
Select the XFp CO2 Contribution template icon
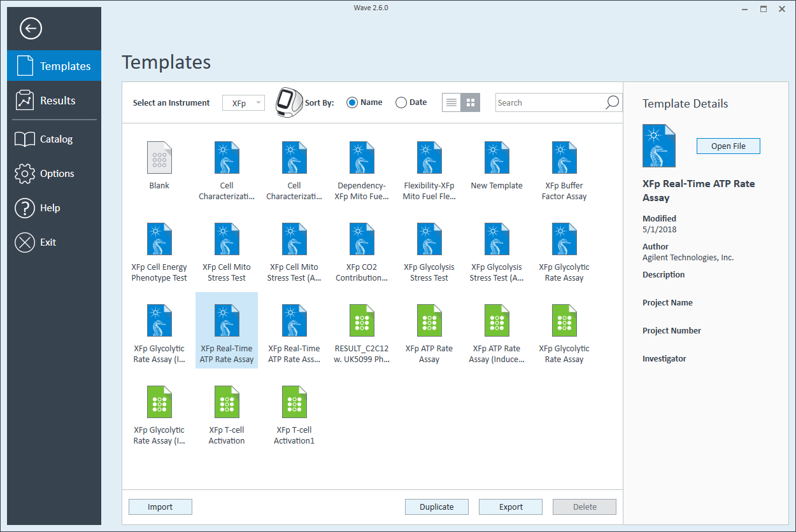(x=362, y=239)
